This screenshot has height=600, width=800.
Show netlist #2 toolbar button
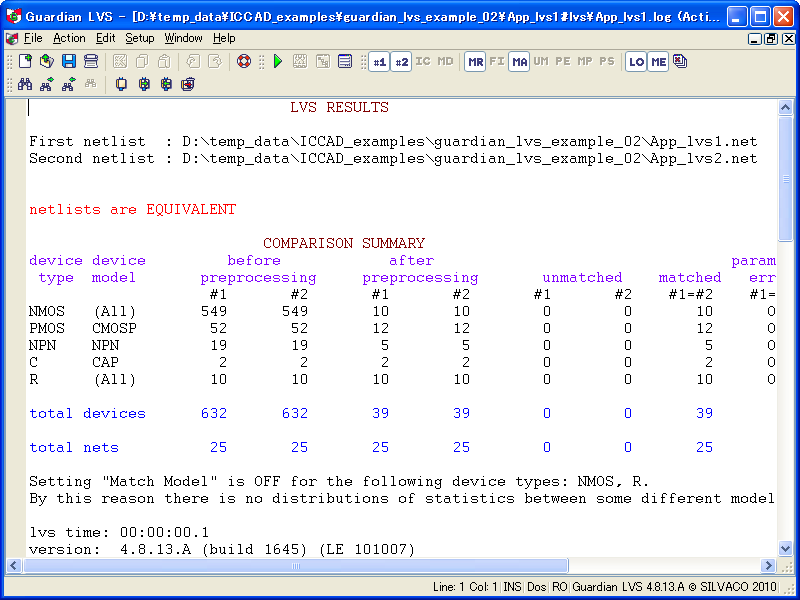click(401, 62)
